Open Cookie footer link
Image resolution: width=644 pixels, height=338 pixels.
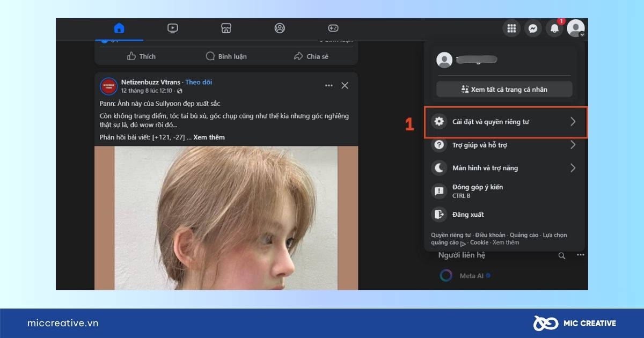[479, 243]
